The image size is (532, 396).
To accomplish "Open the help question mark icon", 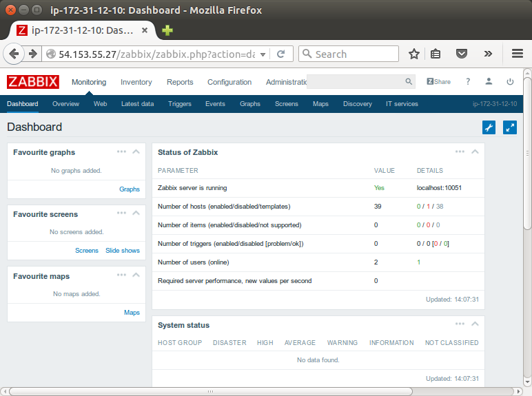I will pos(468,82).
